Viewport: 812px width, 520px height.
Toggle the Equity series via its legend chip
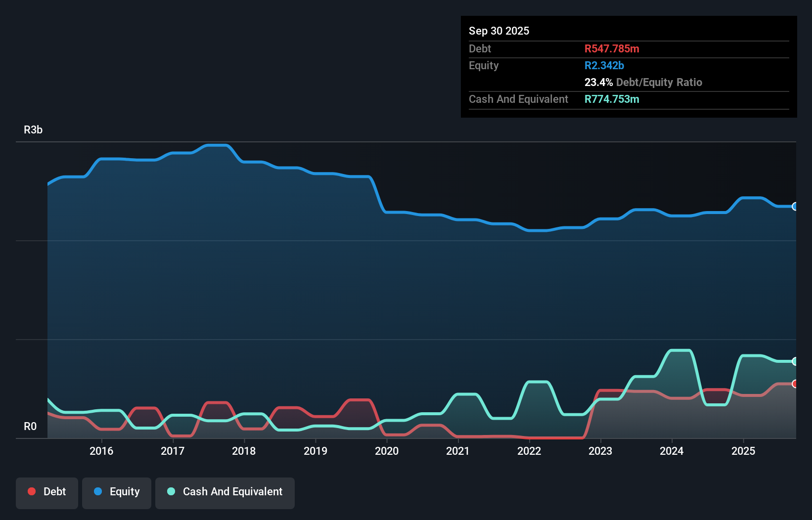pyautogui.click(x=117, y=491)
